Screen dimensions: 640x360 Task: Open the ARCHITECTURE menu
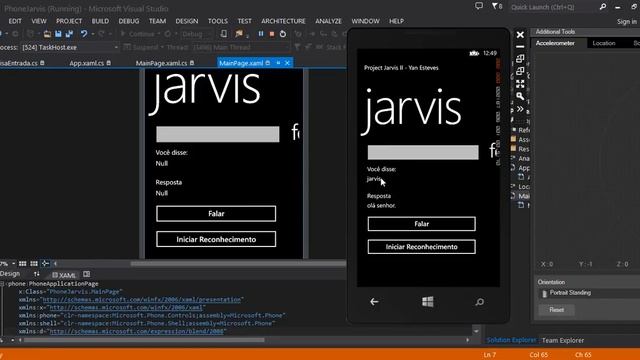pyautogui.click(x=283, y=21)
